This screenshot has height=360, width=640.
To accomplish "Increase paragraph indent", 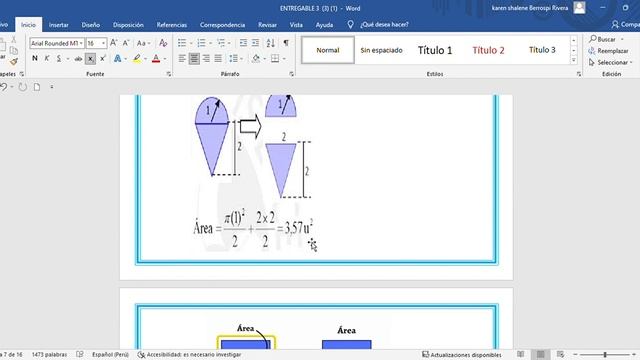I will tap(256, 43).
